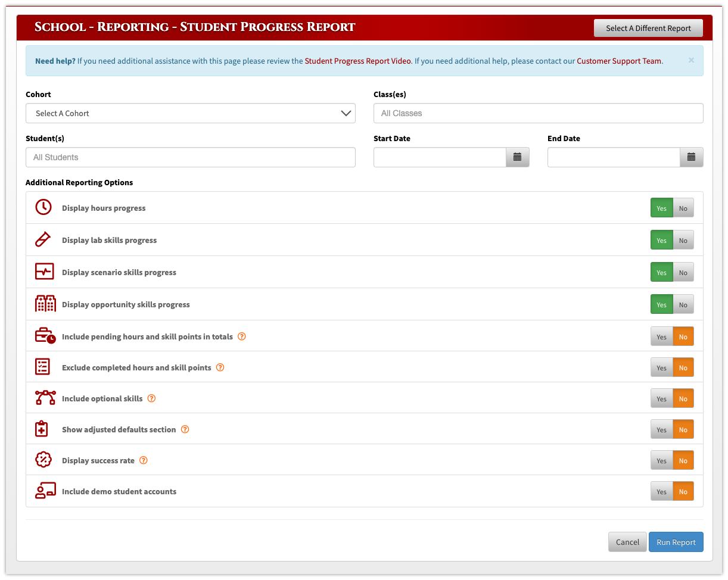This screenshot has width=728, height=580.
Task: Click the checklist icon for Exclude completed hours
Action: point(42,367)
